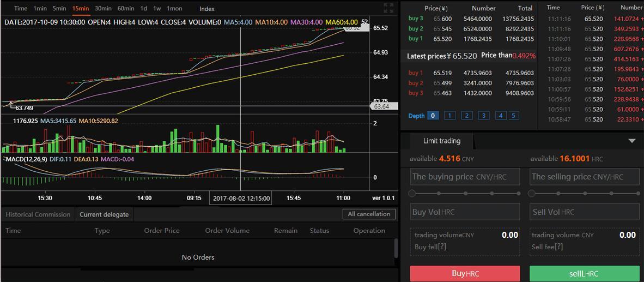This screenshot has width=644, height=282.
Task: Open the Historical Commission tab
Action: click(38, 214)
